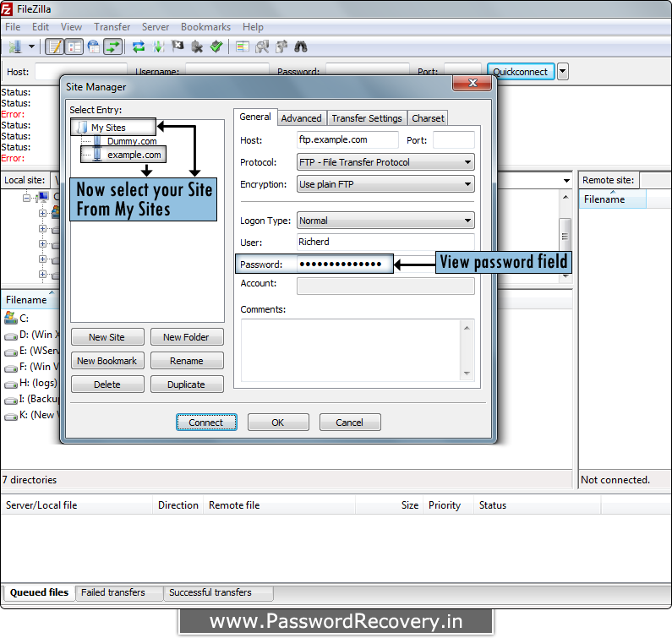Click the C: drive icon
This screenshot has height=638, width=672.
tap(10, 318)
